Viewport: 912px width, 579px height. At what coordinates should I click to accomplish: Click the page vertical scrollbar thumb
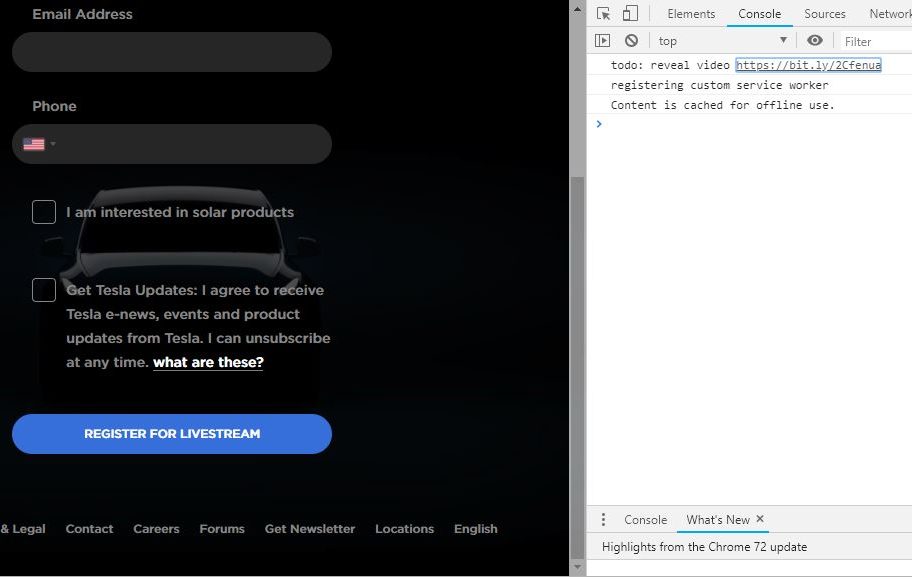pyautogui.click(x=577, y=368)
